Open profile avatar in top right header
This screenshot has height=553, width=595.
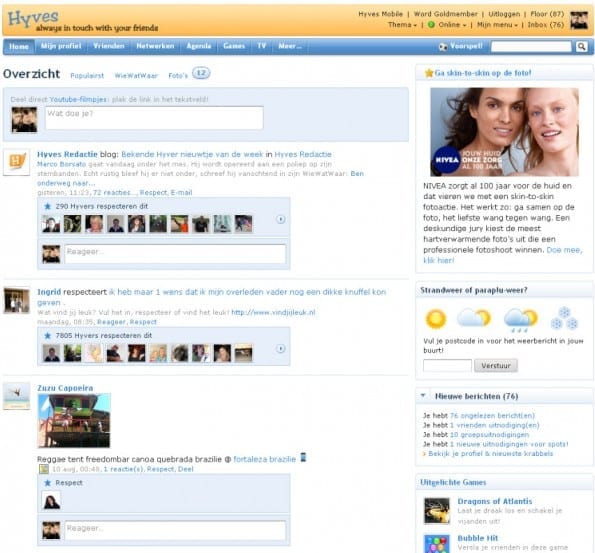[579, 20]
